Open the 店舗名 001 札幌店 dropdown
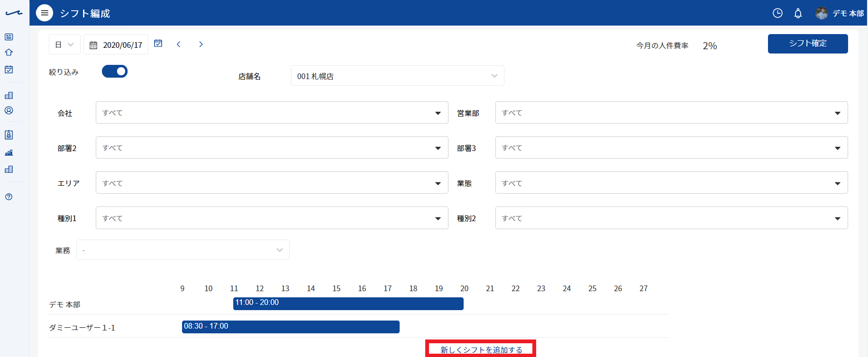Viewport: 868px width, 357px height. click(397, 76)
